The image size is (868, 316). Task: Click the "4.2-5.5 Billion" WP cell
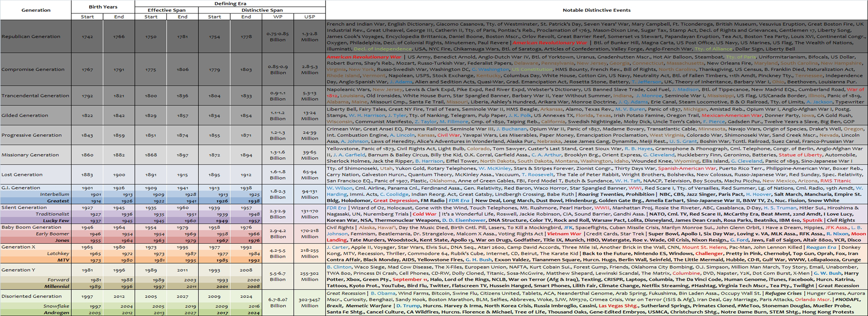point(278,253)
